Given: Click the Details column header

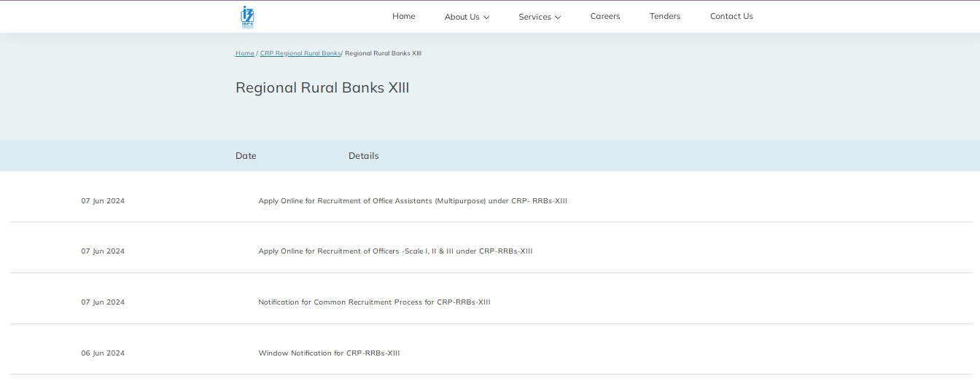Looking at the screenshot, I should click(363, 156).
